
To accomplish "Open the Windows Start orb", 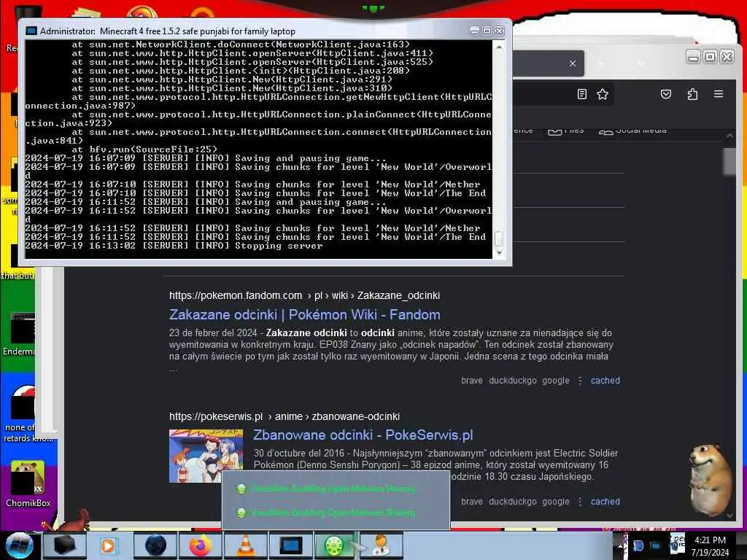I will 18,545.
